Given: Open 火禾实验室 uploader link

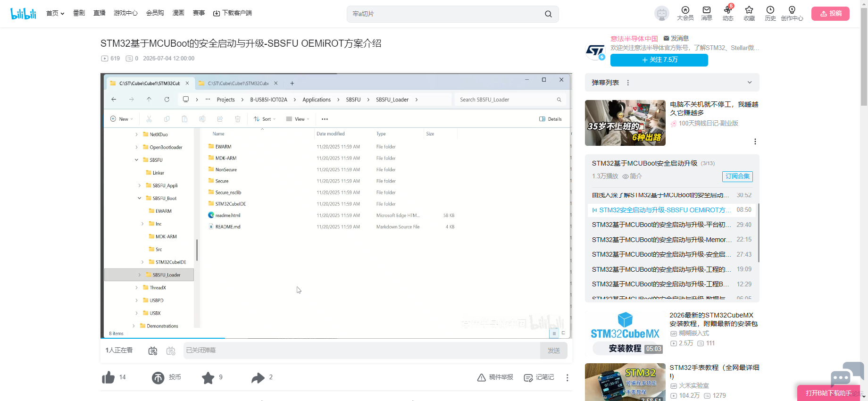Looking at the screenshot, I should point(694,385).
